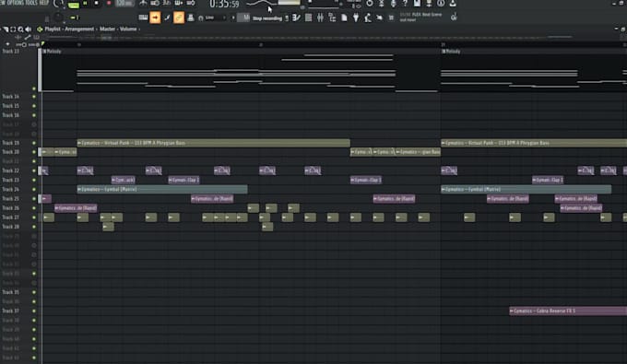Toggle the orange link multilink button
Image resolution: width=627 pixels, height=364 pixels.
tap(179, 18)
